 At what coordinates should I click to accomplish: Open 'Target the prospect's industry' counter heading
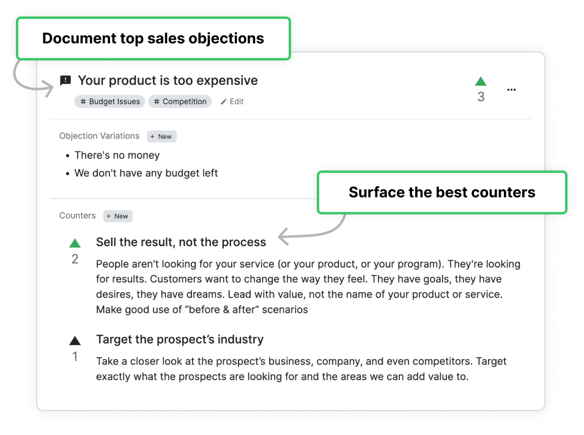(180, 340)
